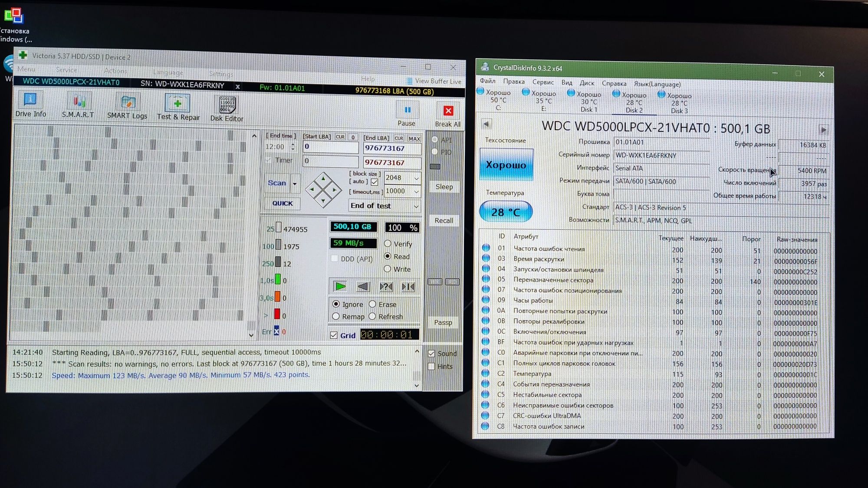This screenshot has height=488, width=868.
Task: Toggle the Grid checkbox
Action: click(334, 335)
